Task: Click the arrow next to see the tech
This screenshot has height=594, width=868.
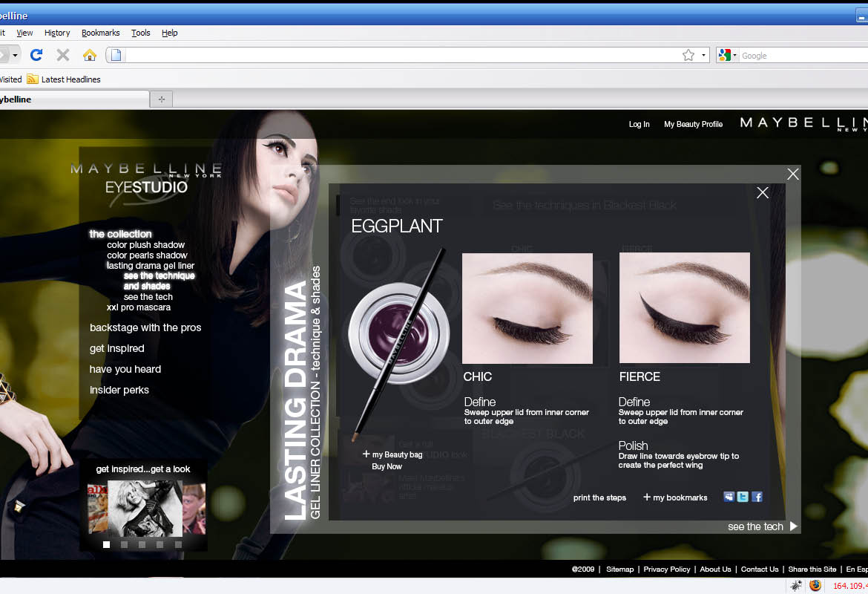Action: pyautogui.click(x=793, y=526)
